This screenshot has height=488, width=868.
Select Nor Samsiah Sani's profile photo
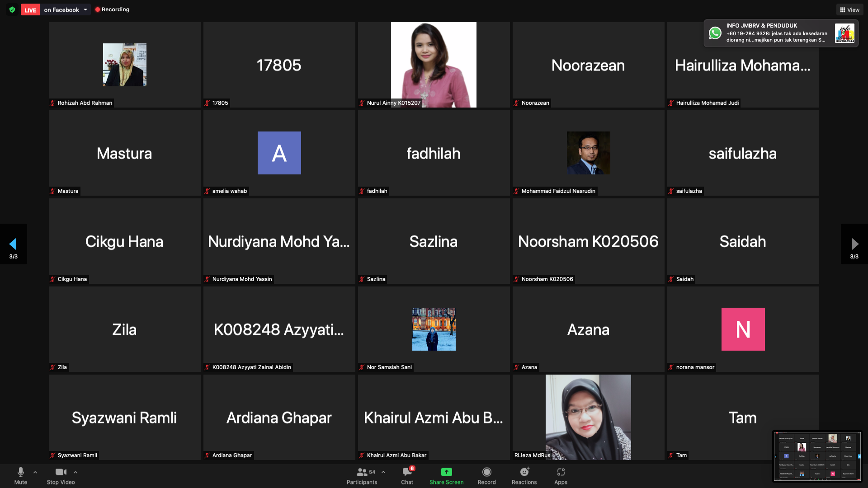(x=434, y=329)
